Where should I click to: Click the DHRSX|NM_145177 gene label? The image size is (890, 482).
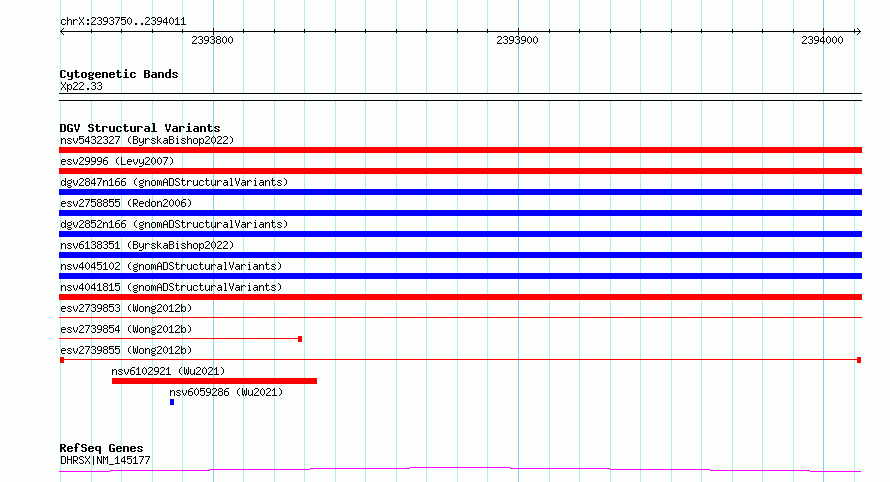click(105, 460)
